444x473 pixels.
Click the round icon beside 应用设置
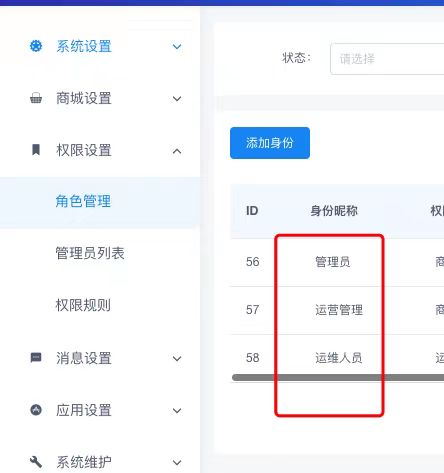(x=36, y=410)
